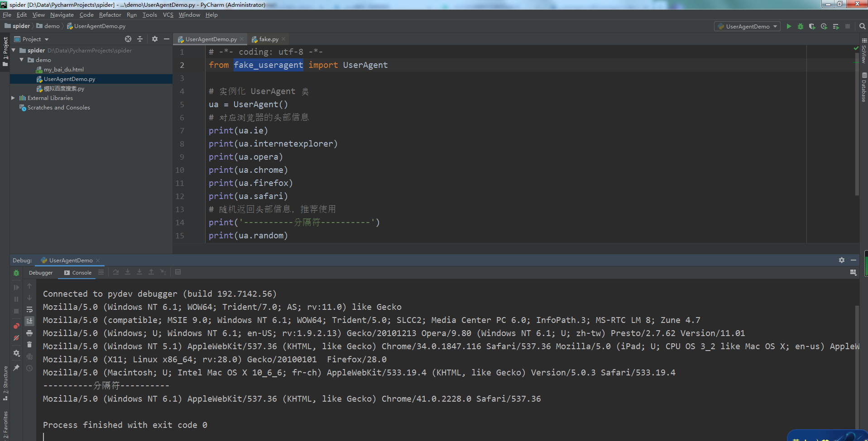The image size is (868, 441).
Task: Select the Console tab in Debug panel
Action: (x=78, y=273)
